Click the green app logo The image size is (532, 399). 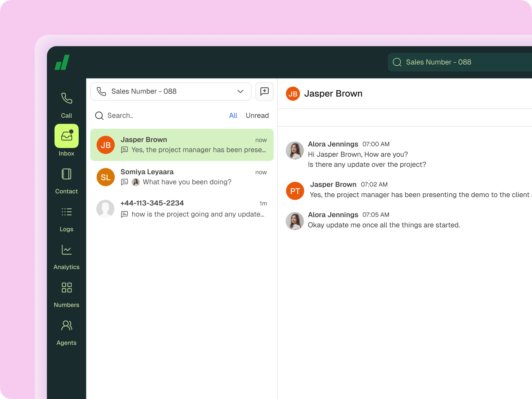click(x=62, y=62)
